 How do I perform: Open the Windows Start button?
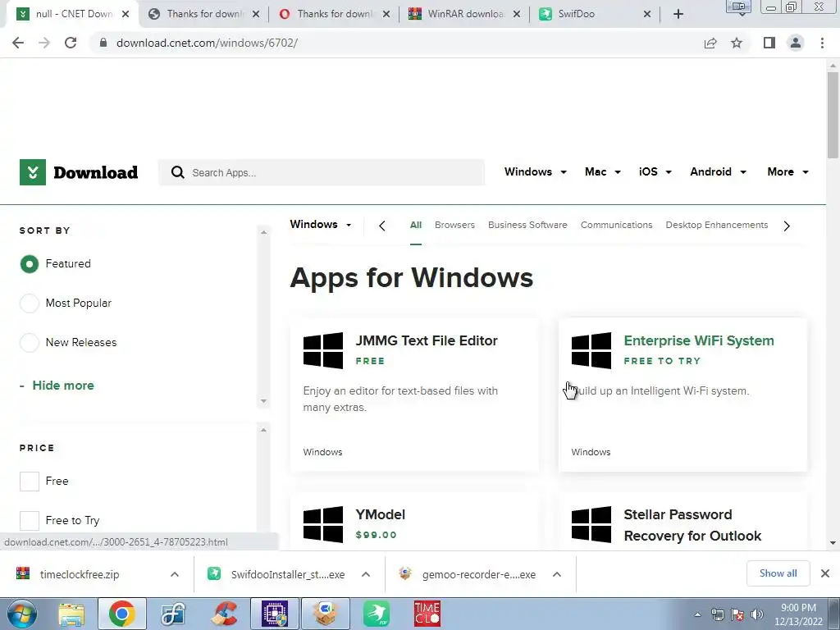tap(21, 614)
